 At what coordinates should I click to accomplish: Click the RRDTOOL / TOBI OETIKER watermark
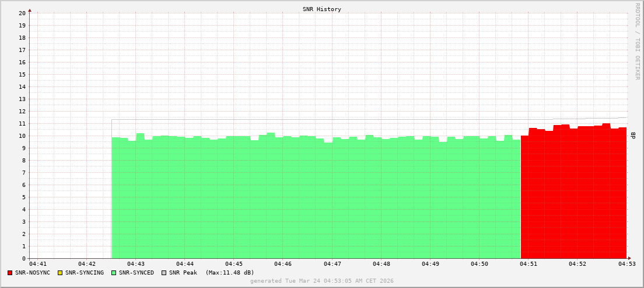tap(637, 41)
